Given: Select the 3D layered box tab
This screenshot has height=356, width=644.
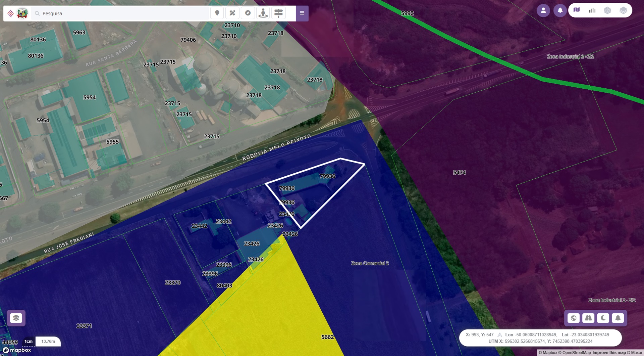Looking at the screenshot, I should tap(607, 10).
